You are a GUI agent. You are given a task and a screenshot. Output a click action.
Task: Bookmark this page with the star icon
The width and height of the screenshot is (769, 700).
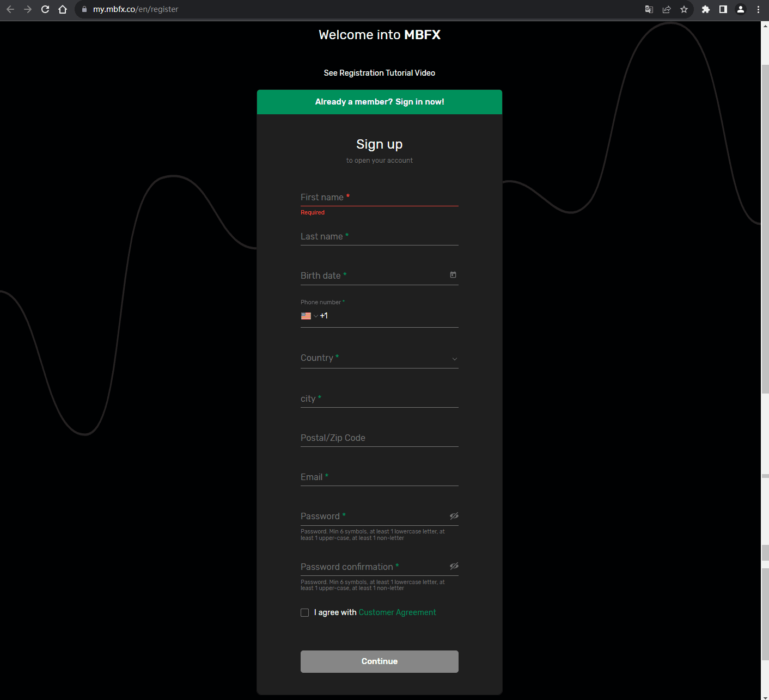pyautogui.click(x=684, y=9)
